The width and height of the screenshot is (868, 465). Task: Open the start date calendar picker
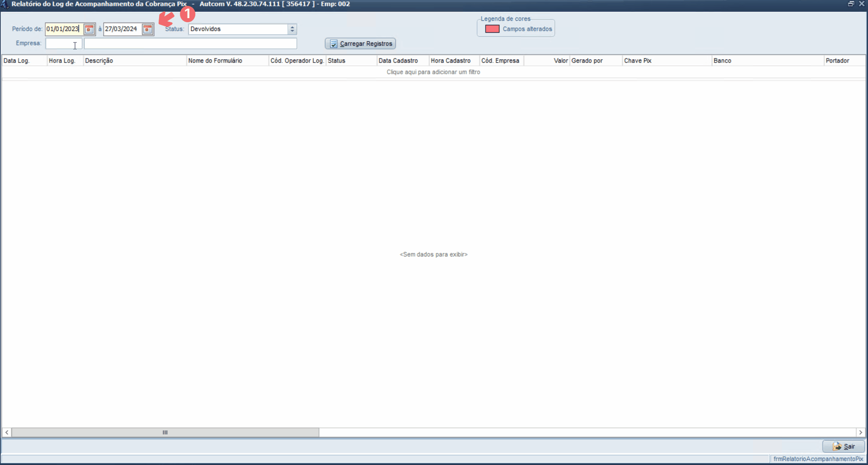[x=89, y=29]
